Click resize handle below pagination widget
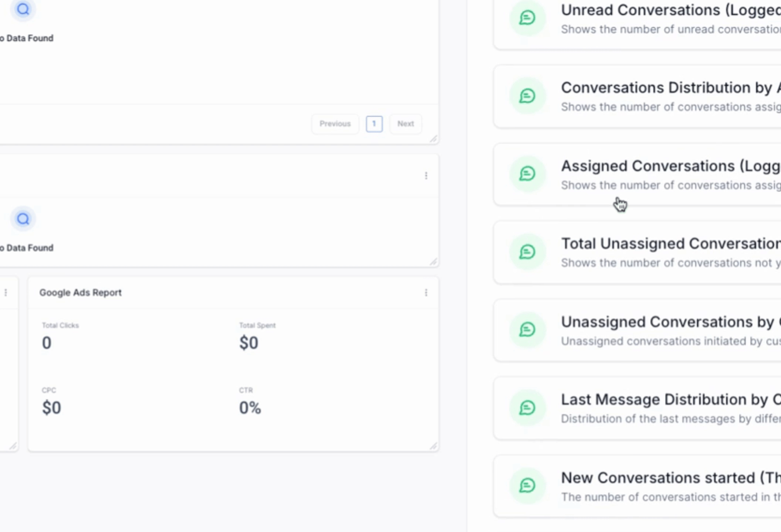The height and width of the screenshot is (532, 781). point(433,139)
